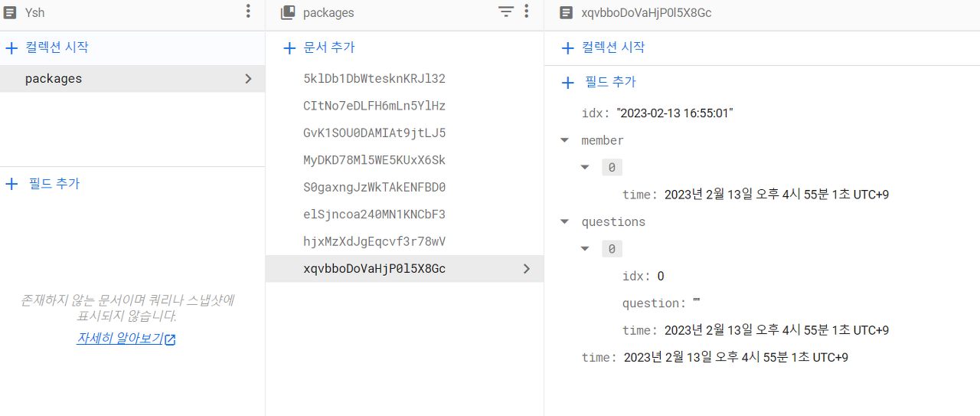Open document CItNo7eDLFH6mLn5YlHz

[x=374, y=106]
